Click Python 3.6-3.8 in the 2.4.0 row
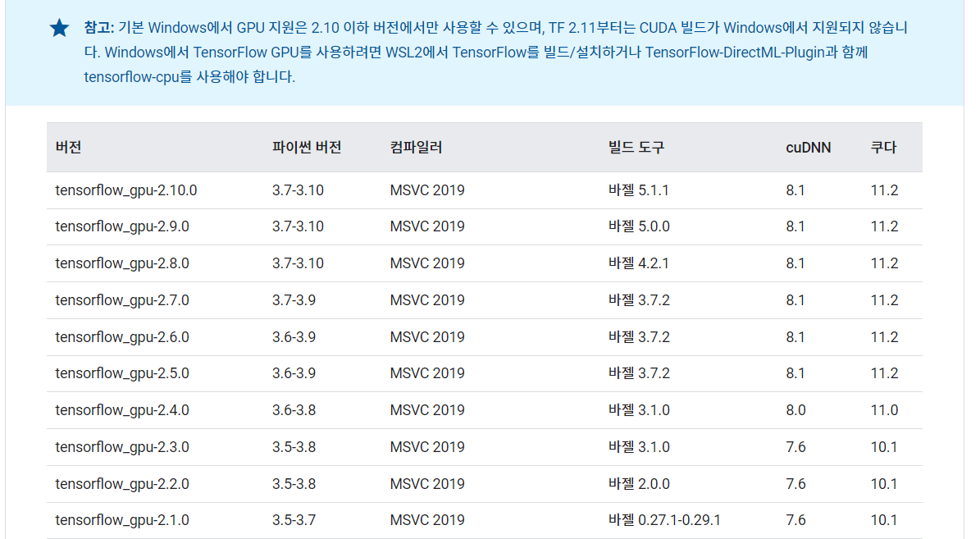The width and height of the screenshot is (980, 539). pos(294,410)
